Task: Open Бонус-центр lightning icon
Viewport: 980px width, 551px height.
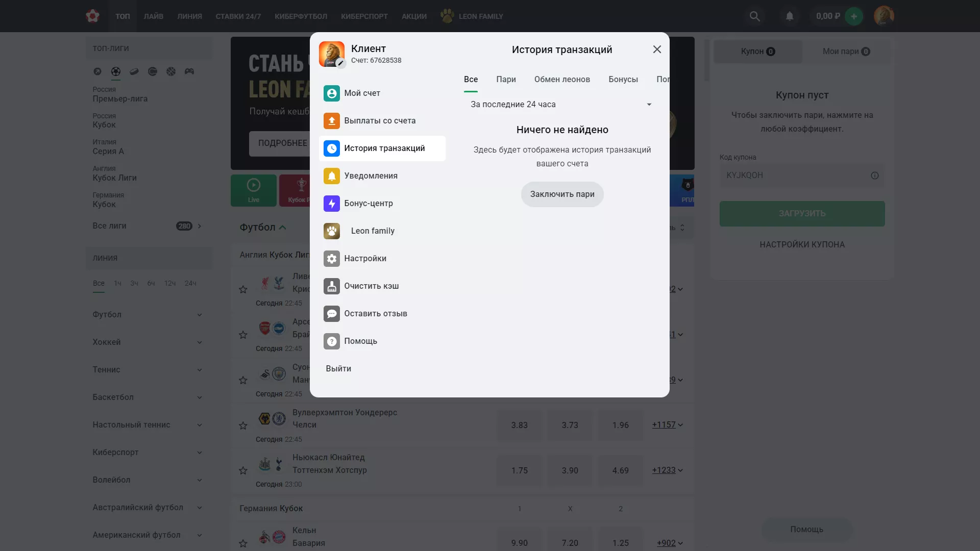Action: coord(332,204)
